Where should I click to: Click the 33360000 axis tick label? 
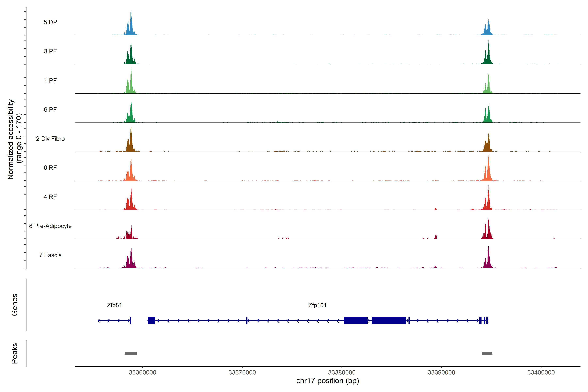pos(142,372)
